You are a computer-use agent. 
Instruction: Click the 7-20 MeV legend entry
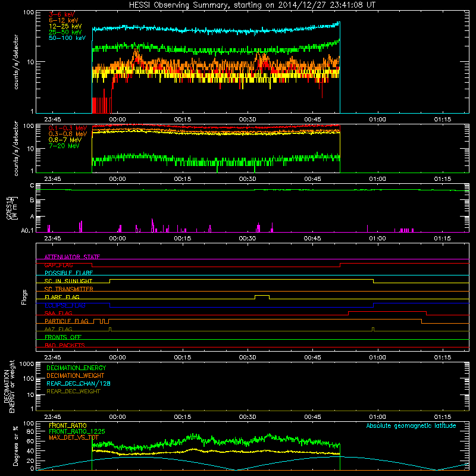click(x=64, y=146)
